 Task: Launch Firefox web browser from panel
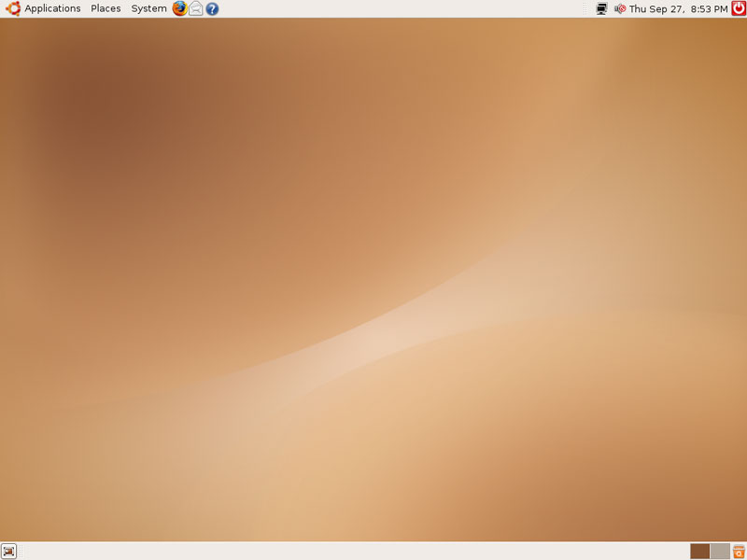179,8
